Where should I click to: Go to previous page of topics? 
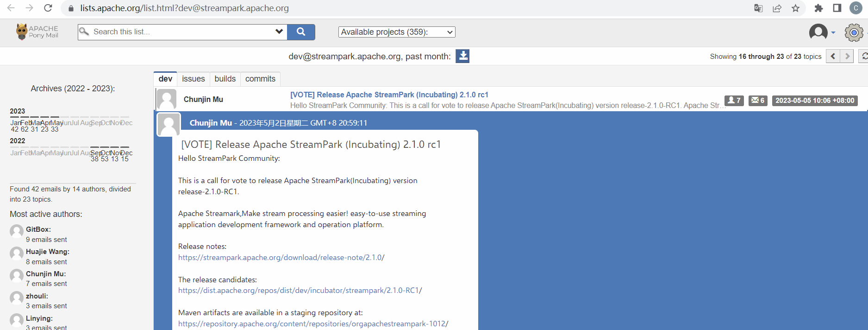833,57
